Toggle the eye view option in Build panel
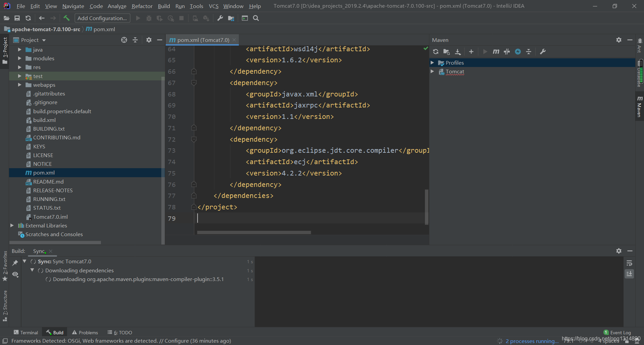Viewport: 644px width, 345px height. (15, 274)
